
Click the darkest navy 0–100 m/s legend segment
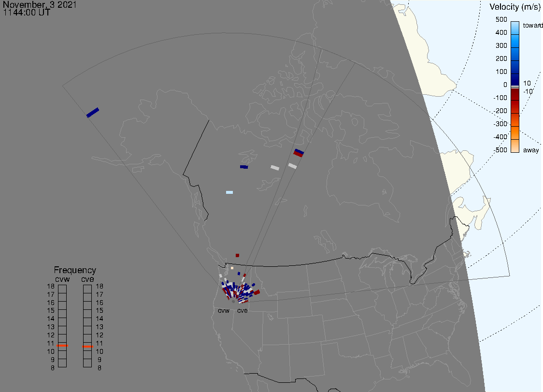coord(515,79)
